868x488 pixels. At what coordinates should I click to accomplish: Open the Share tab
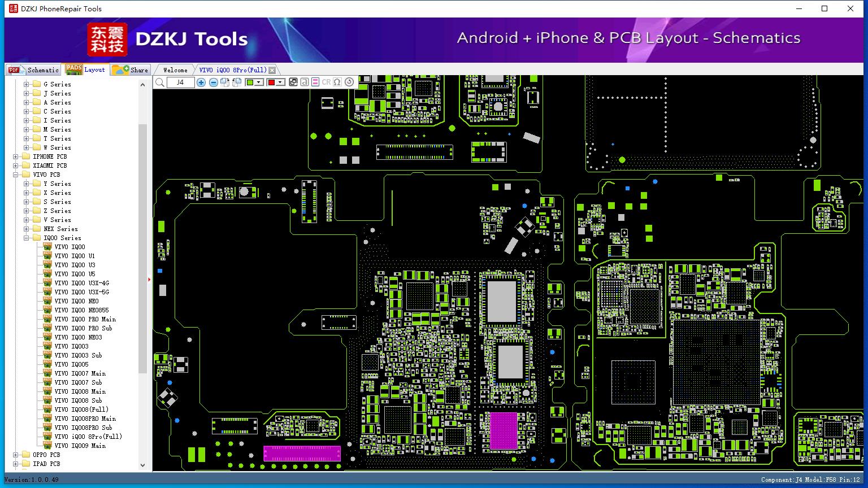click(x=130, y=70)
